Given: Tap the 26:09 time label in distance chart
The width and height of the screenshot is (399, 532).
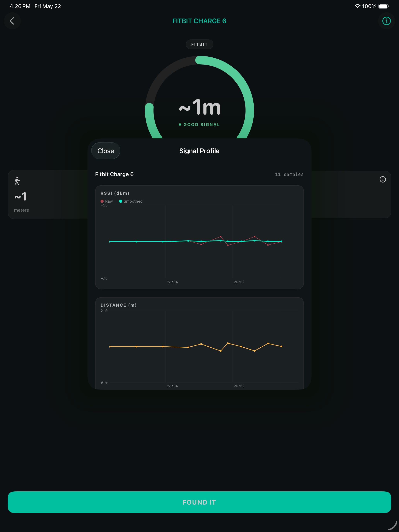Looking at the screenshot, I should 239,386.
